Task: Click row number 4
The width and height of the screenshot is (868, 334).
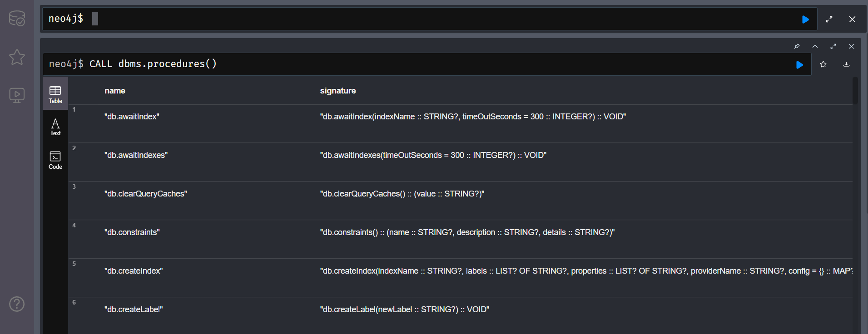Action: [74, 225]
